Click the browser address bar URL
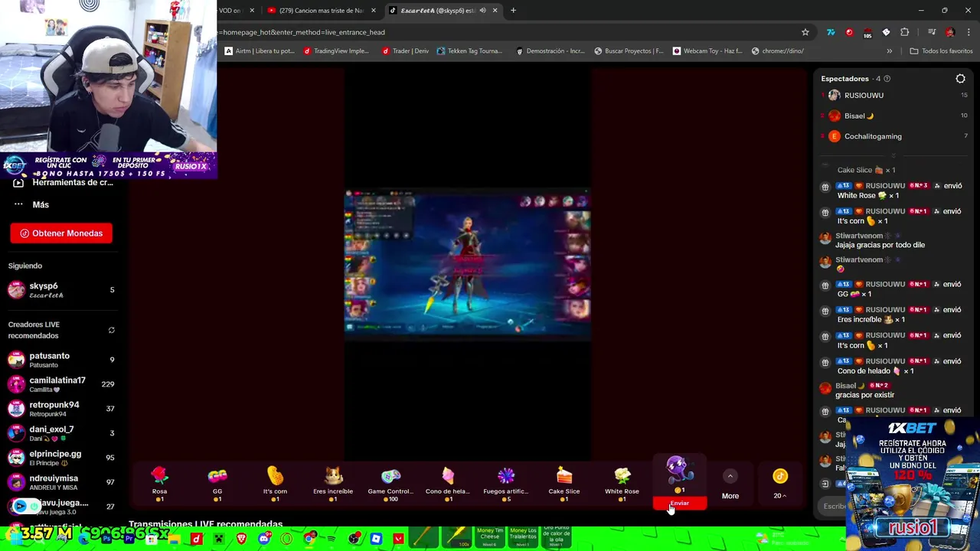This screenshot has width=980, height=551. pos(303,32)
